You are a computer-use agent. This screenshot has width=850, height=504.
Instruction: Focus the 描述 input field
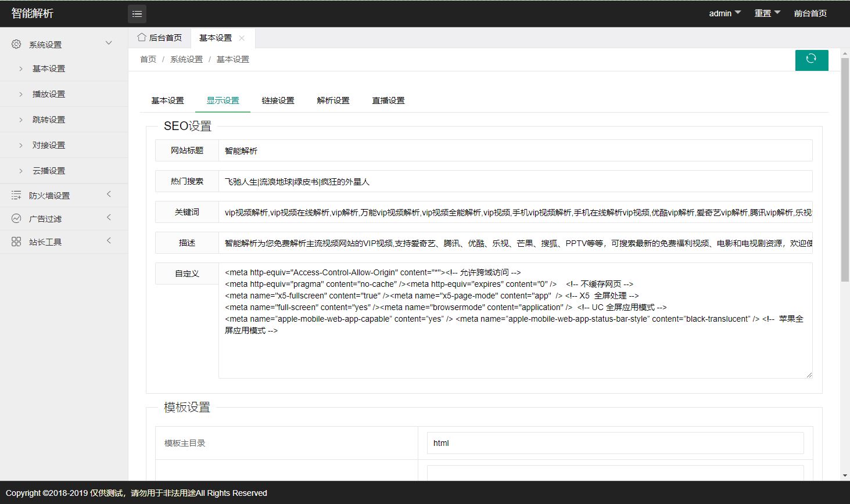point(515,243)
